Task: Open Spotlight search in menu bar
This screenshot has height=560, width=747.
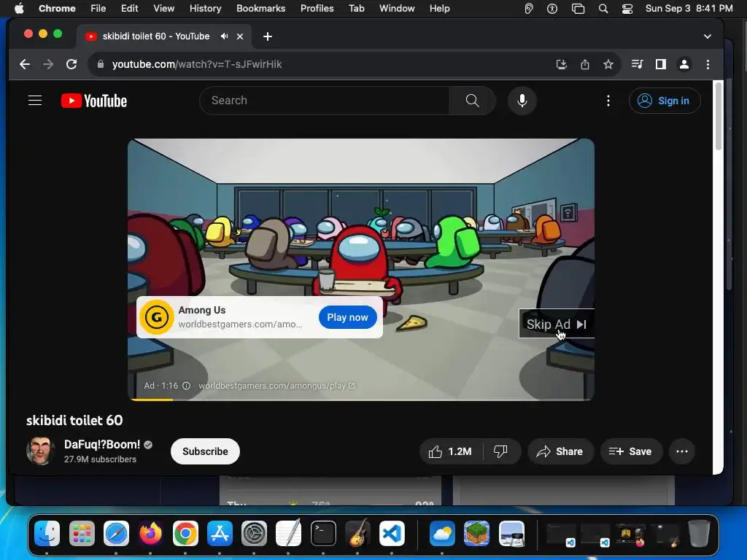Action: click(603, 8)
